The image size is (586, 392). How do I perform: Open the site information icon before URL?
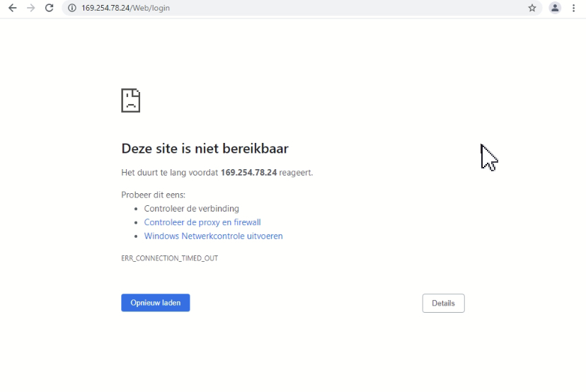[x=71, y=8]
